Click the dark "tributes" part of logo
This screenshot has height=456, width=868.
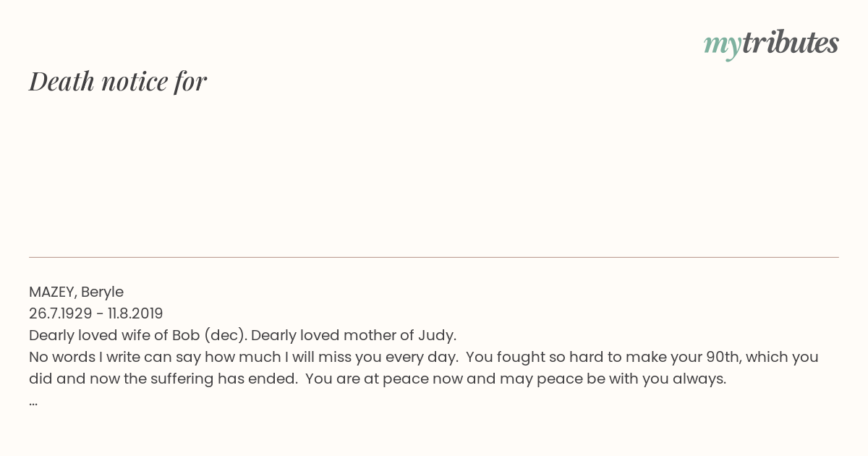[791, 43]
